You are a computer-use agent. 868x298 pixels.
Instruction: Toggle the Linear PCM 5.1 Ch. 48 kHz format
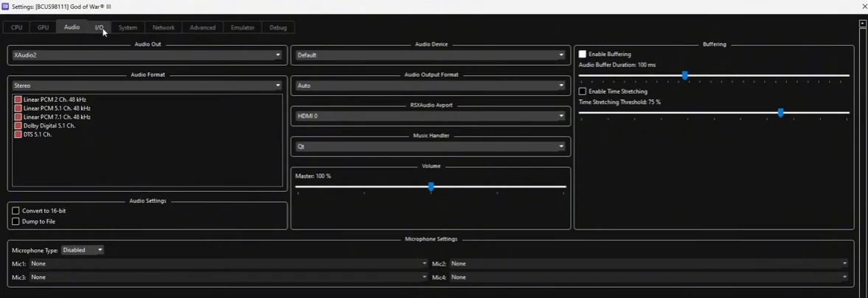coord(18,108)
